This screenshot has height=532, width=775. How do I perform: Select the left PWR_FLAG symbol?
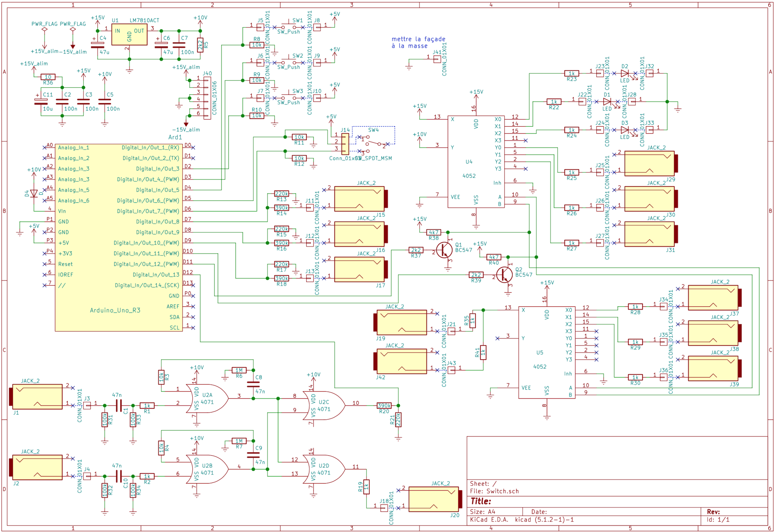44,30
